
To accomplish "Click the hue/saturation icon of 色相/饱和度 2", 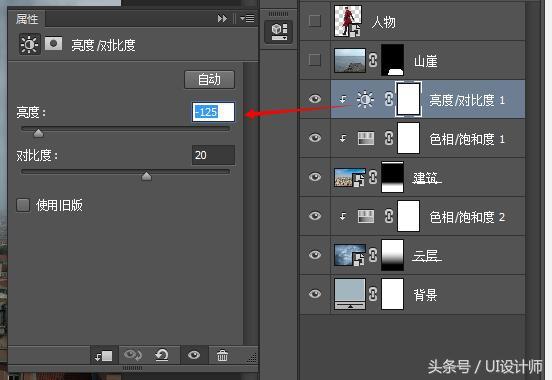I will coord(366,216).
